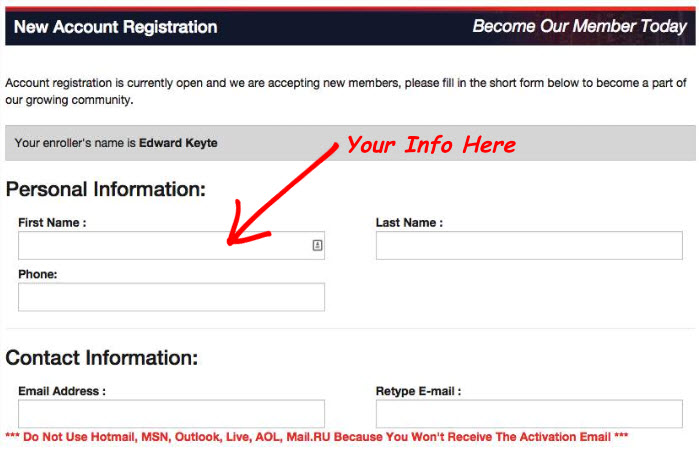Click the Email Address input field
This screenshot has width=699, height=450.
[x=171, y=413]
